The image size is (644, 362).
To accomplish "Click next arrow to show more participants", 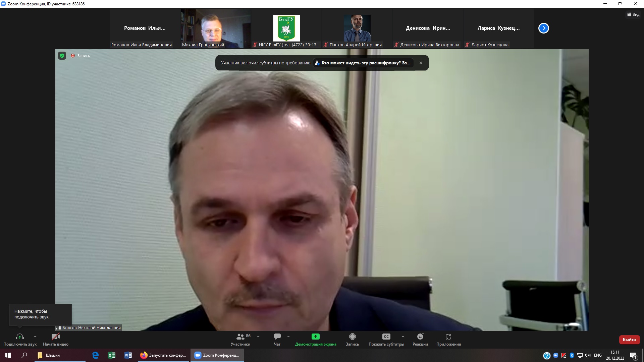I will click(543, 28).
